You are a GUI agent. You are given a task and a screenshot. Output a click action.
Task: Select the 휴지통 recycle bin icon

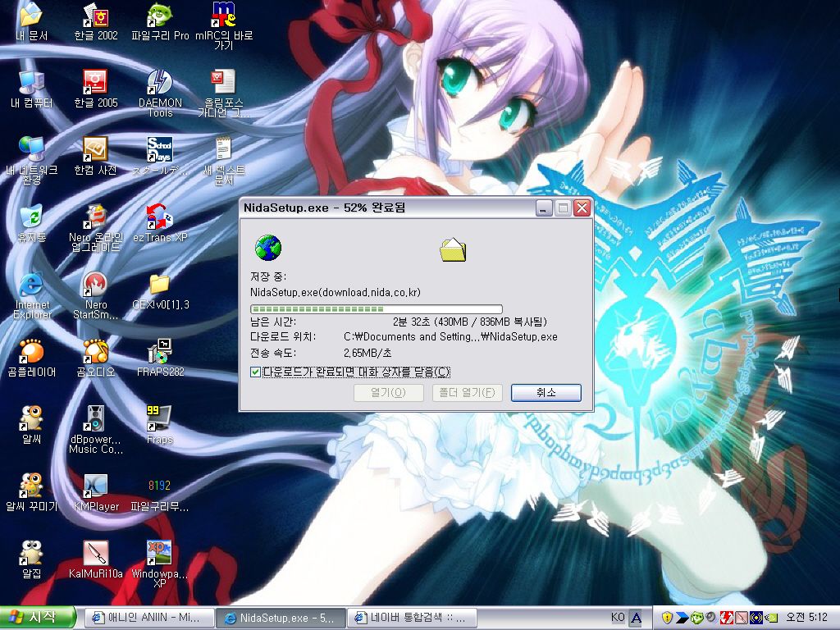tap(31, 218)
